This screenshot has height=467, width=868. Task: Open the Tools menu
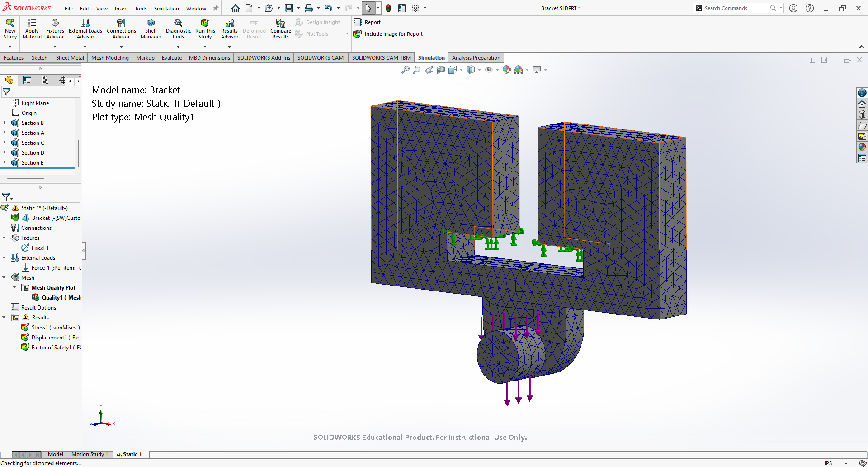point(141,9)
